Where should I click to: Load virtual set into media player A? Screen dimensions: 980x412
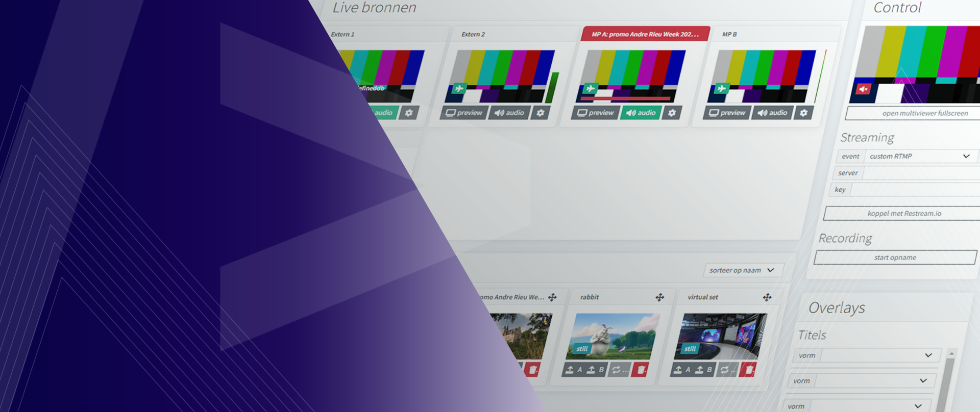tap(682, 370)
